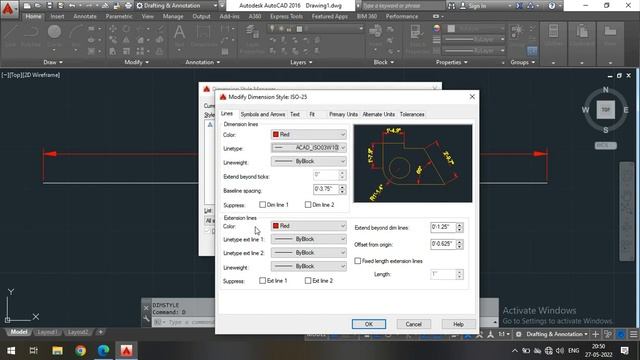Image resolution: width=640 pixels, height=360 pixels.
Task: Click the ViewCube TOP face
Action: coord(606,110)
